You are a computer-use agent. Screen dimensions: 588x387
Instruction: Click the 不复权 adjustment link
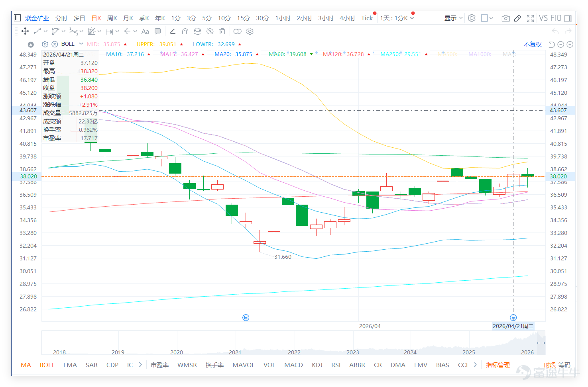click(533, 44)
